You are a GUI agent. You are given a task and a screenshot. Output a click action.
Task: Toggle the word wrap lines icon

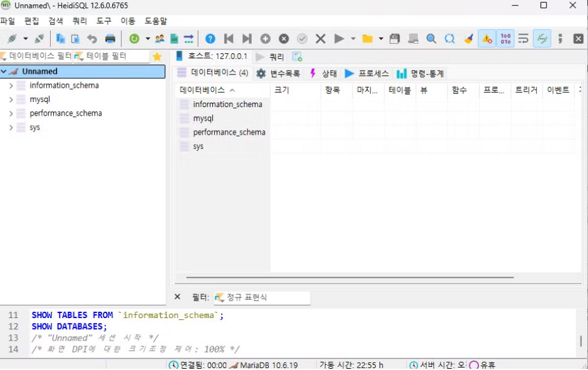[x=524, y=39]
